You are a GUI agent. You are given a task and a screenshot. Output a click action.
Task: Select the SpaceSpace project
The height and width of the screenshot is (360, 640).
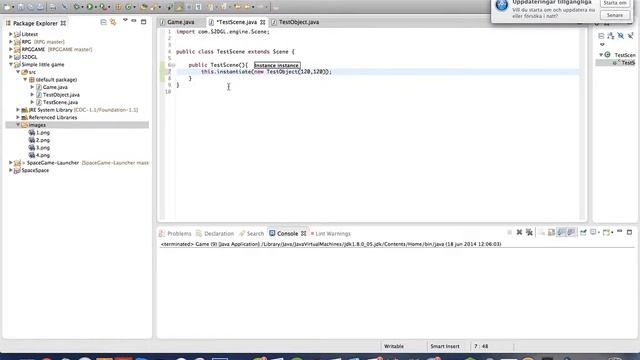pos(35,170)
